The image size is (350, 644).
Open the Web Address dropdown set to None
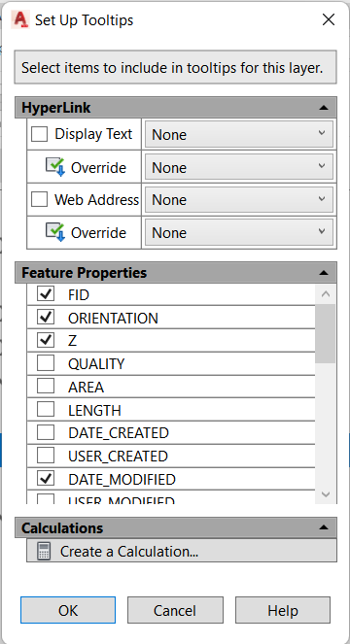[x=239, y=199]
